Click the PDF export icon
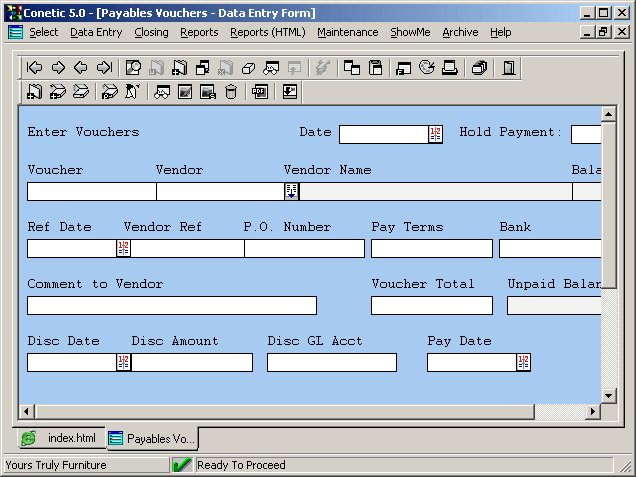The image size is (636, 477). (x=260, y=92)
